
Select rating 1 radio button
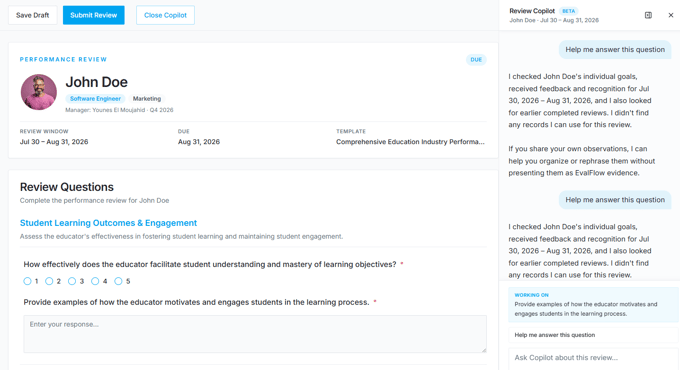(x=27, y=281)
